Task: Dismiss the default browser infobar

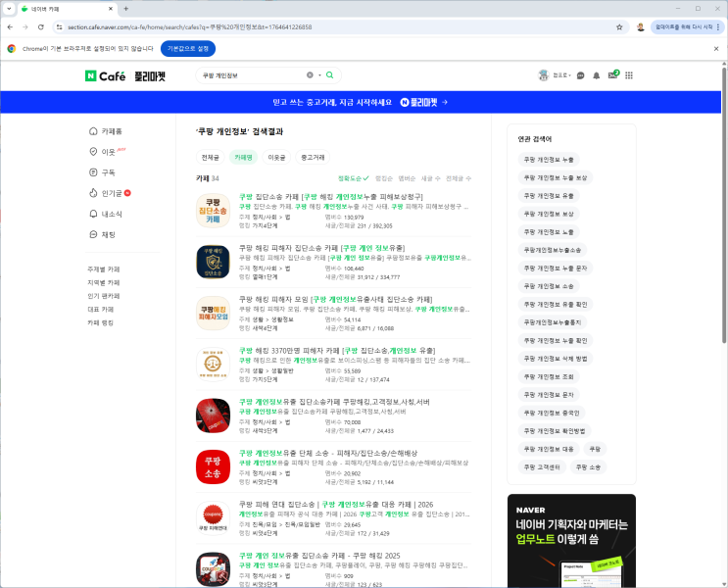Action: tap(716, 48)
